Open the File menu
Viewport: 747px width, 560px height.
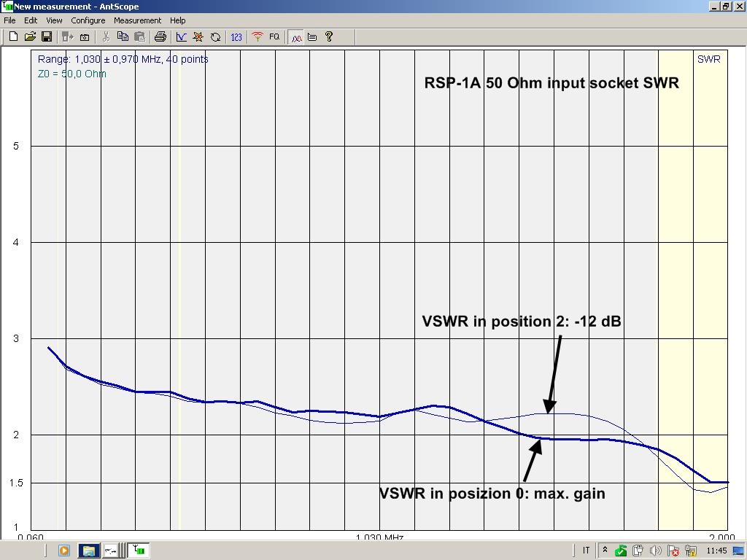9,20
